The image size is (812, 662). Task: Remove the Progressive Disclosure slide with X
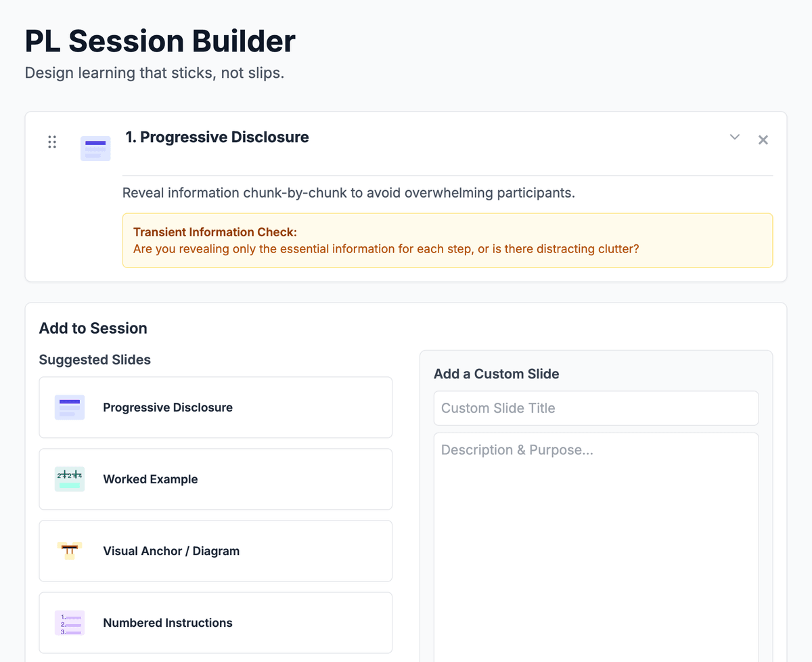pos(763,140)
